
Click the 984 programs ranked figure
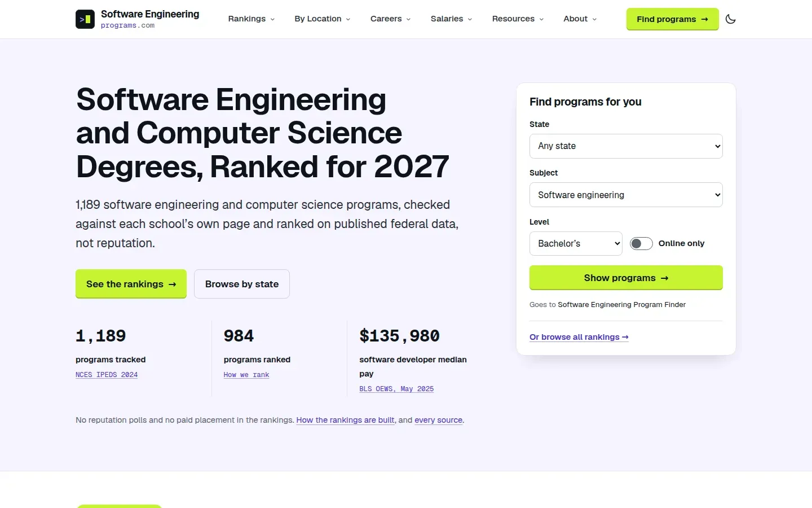(239, 336)
